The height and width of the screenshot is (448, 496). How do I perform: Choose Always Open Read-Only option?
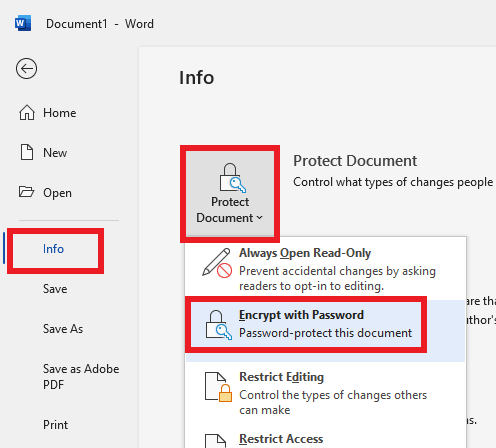[325, 269]
